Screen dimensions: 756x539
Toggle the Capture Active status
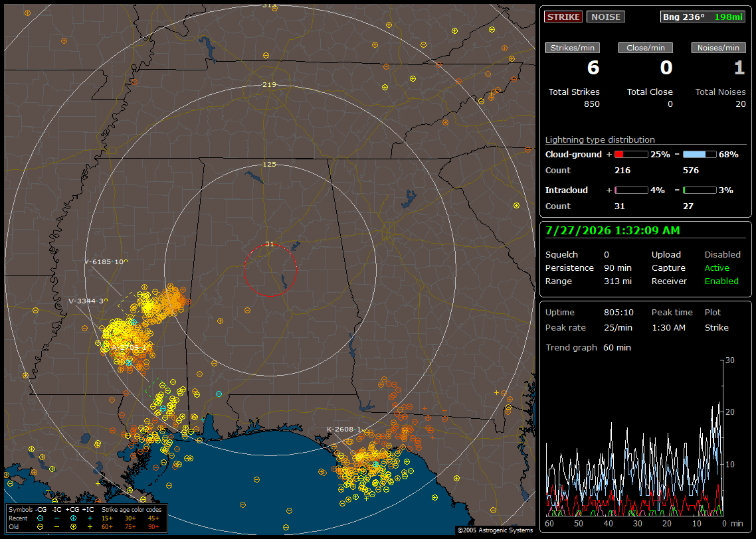click(x=716, y=268)
